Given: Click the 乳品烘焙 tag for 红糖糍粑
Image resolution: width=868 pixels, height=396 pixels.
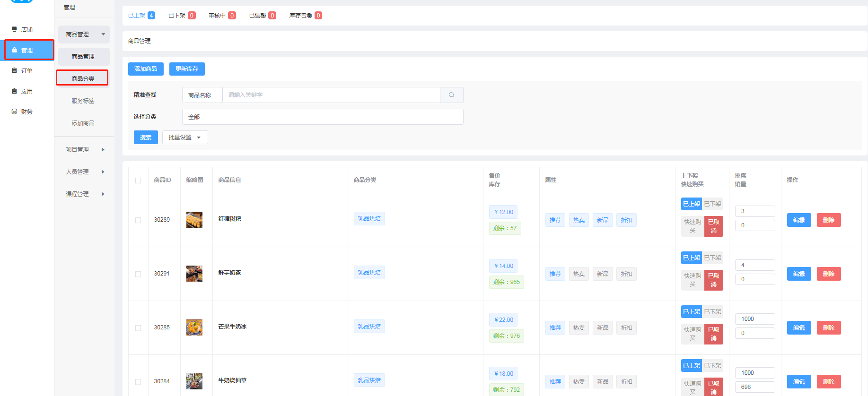Looking at the screenshot, I should tap(369, 219).
